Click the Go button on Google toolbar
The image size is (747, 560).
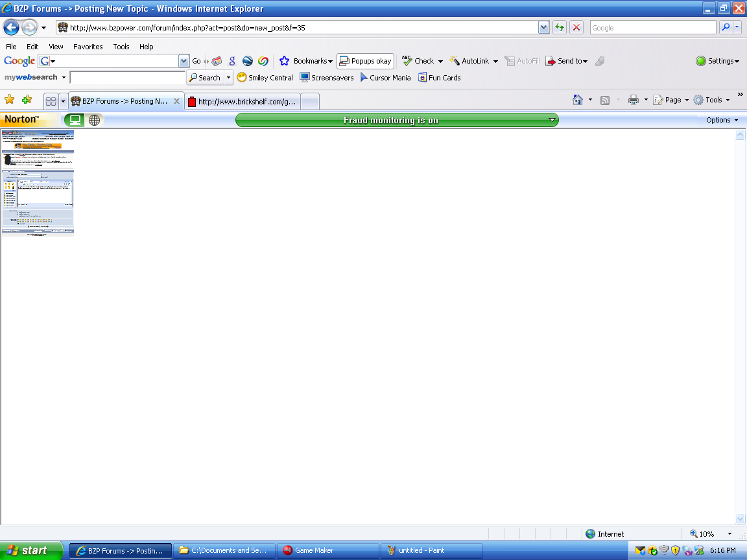(196, 61)
